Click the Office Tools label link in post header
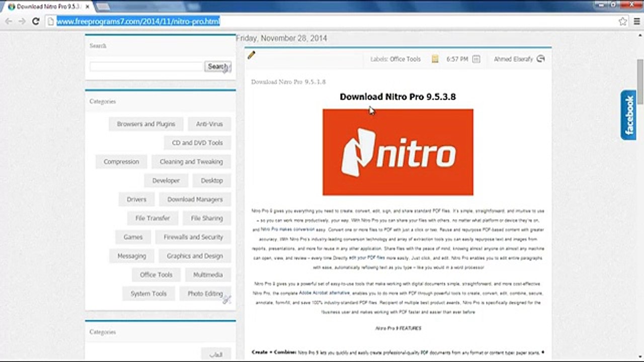The image size is (644, 362). 405,59
